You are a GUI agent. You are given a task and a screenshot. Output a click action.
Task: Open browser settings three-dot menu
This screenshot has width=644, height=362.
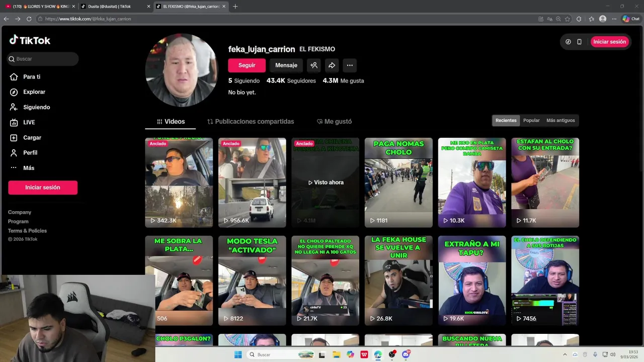click(x=614, y=19)
